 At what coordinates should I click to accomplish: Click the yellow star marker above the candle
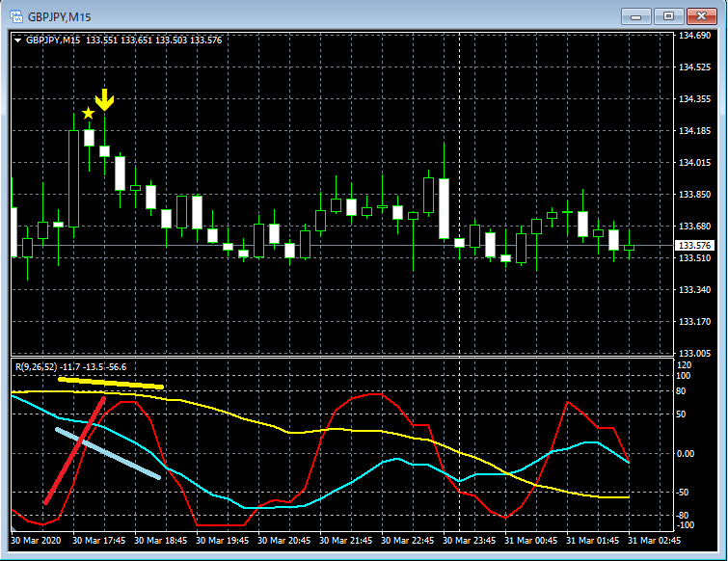tap(89, 114)
